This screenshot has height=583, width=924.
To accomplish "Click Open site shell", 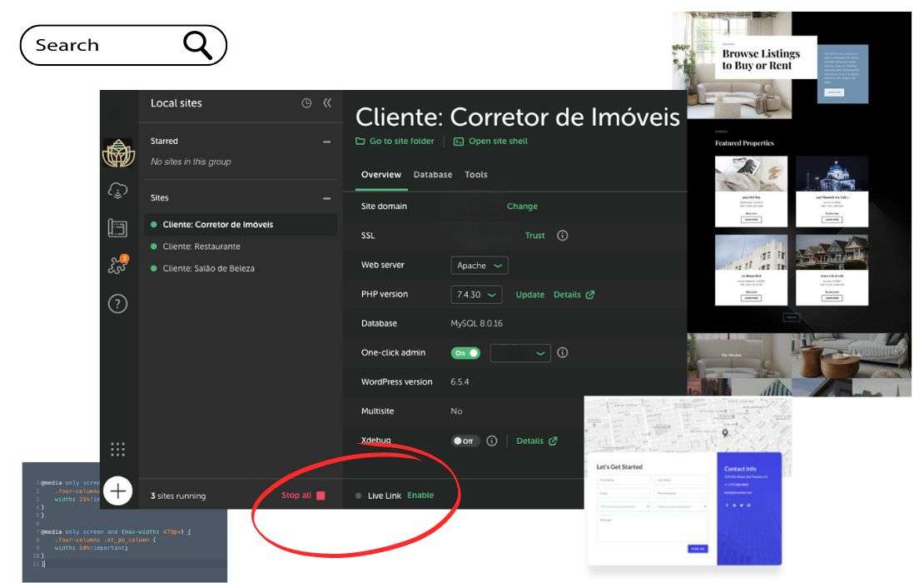I will 490,142.
